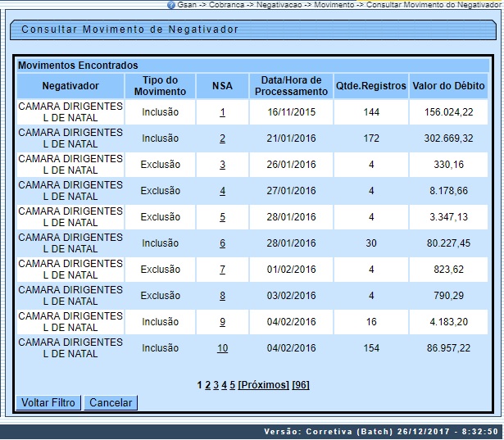Go to results page 4

(225, 384)
